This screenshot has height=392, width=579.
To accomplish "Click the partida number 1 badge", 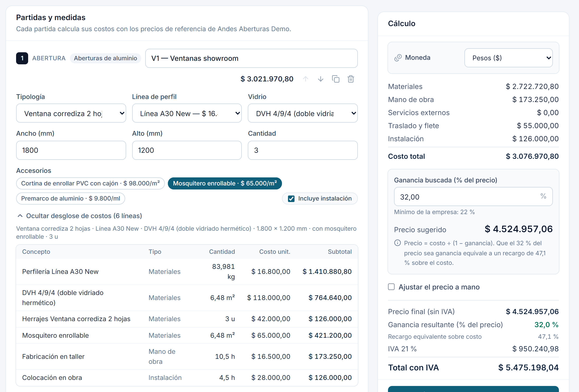I will coord(22,58).
